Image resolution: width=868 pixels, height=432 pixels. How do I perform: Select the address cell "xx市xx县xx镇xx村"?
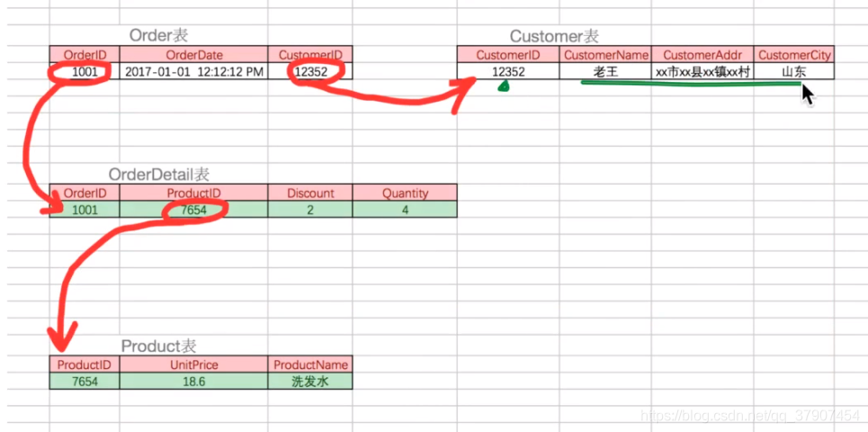point(702,71)
